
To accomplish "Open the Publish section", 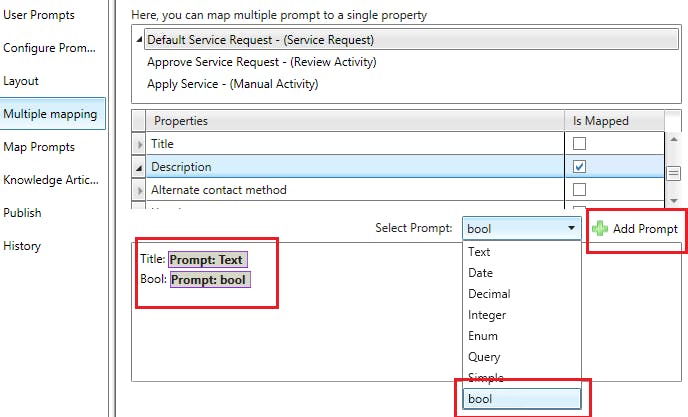I will point(22,212).
